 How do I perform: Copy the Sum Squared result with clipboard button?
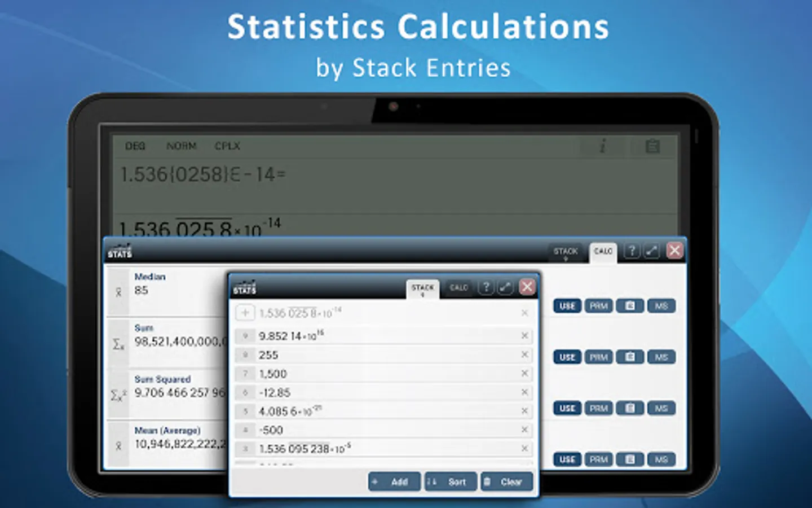click(x=630, y=408)
